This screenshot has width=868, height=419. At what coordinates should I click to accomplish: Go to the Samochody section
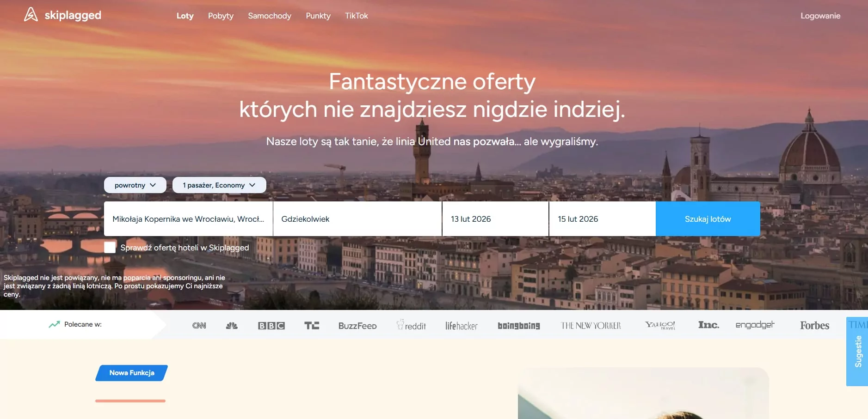270,16
